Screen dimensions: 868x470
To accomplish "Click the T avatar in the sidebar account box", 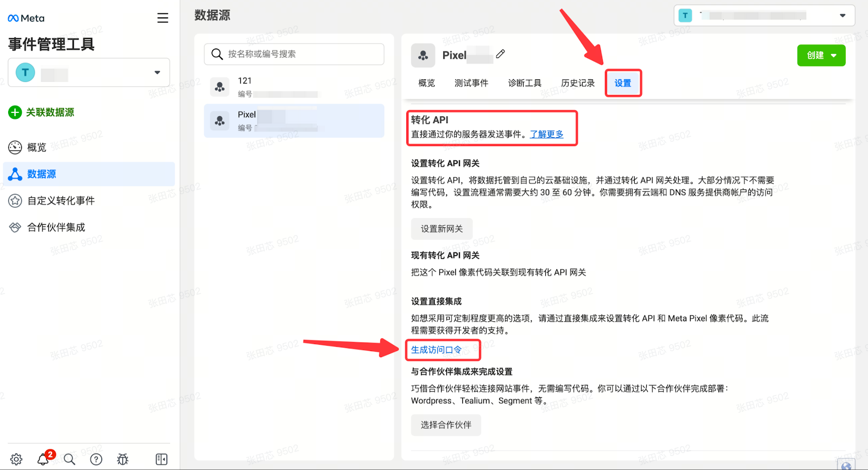I will (x=25, y=72).
